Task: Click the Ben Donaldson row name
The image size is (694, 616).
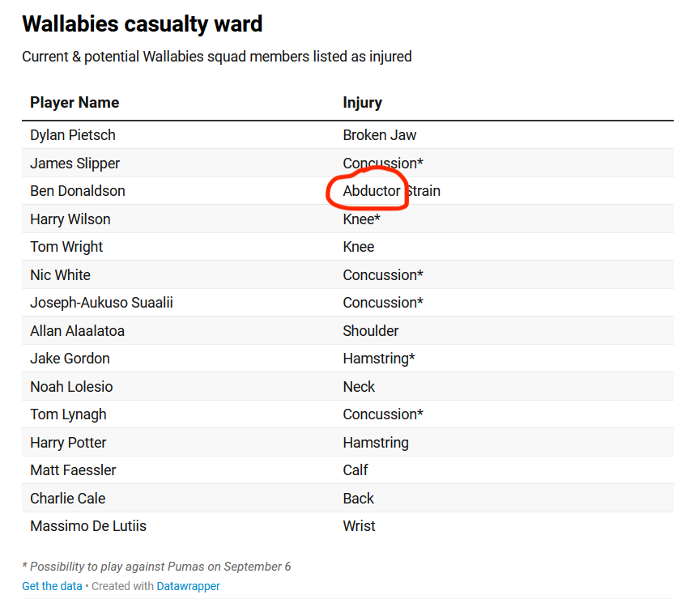Action: (x=78, y=191)
